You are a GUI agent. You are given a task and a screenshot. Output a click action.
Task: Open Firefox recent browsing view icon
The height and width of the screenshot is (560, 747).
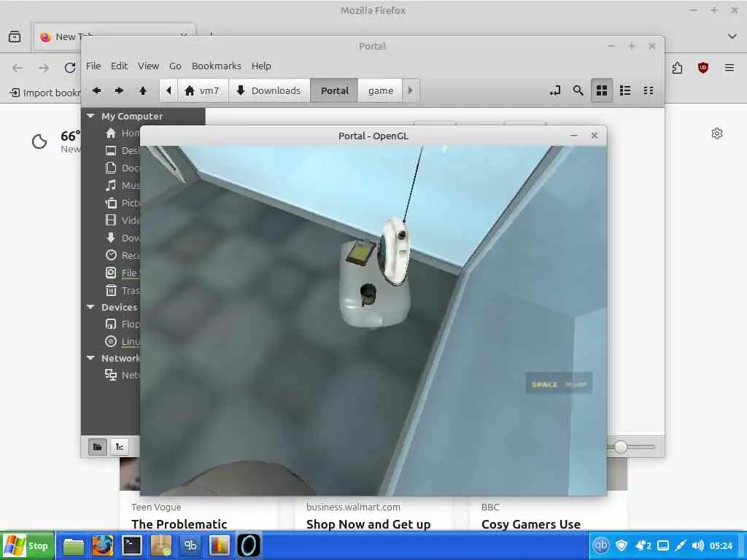15,36
